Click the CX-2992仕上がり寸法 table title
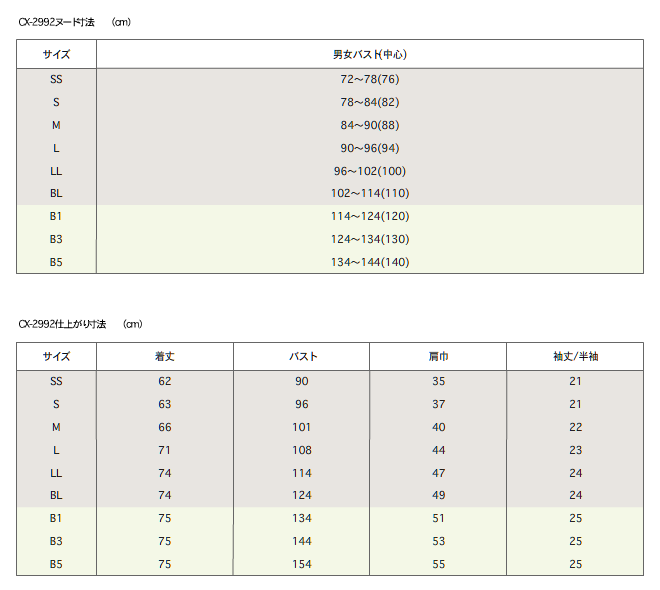This screenshot has height=590, width=660. click(62, 324)
